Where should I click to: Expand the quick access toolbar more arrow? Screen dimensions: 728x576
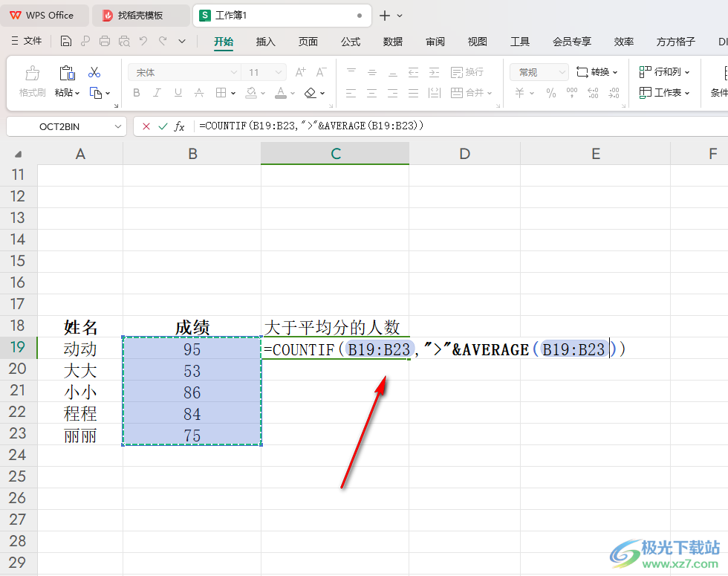coord(182,42)
